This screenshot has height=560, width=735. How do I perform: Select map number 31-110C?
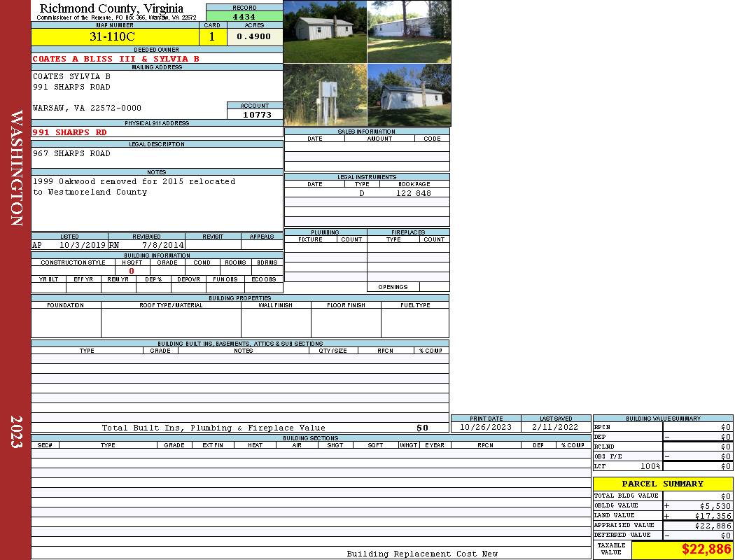(x=113, y=36)
